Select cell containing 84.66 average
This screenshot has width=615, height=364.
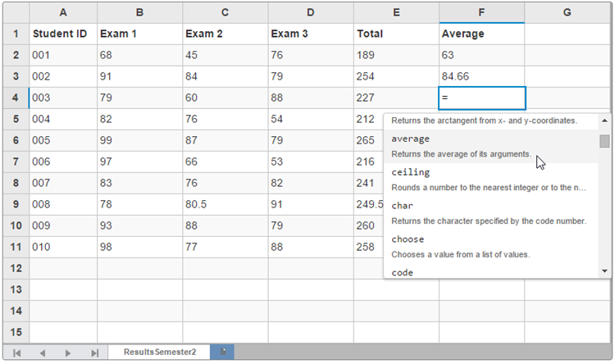coord(482,77)
